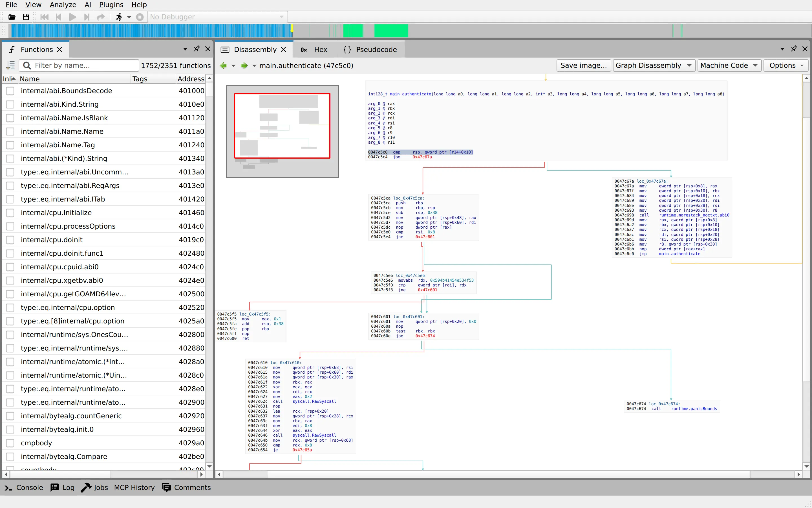
Task: Close the Disassembly tab
Action: [284, 49]
